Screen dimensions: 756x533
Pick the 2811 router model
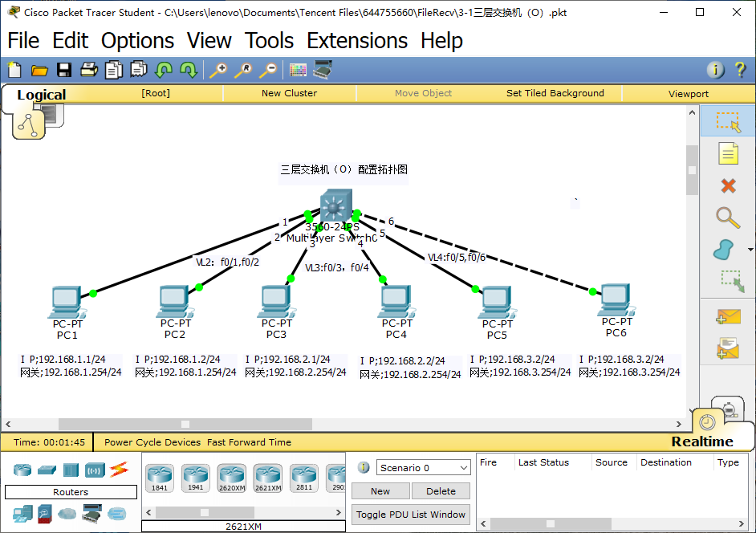[304, 478]
